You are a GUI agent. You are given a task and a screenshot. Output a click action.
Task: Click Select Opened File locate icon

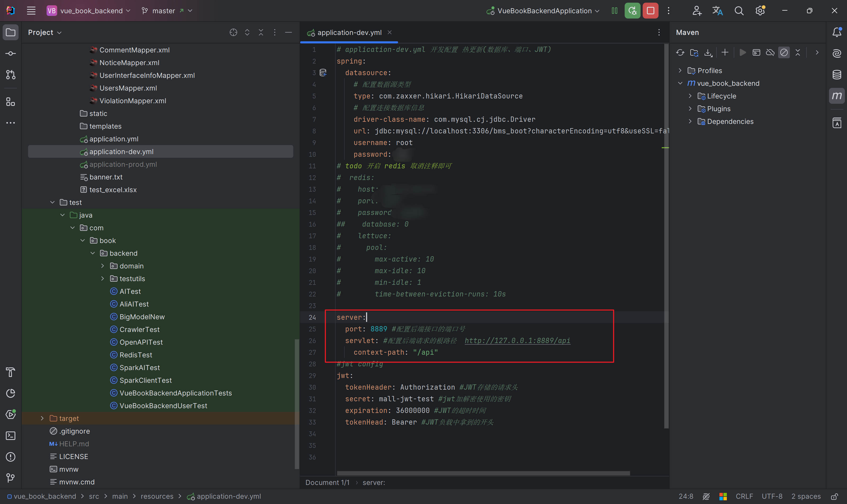coord(233,32)
